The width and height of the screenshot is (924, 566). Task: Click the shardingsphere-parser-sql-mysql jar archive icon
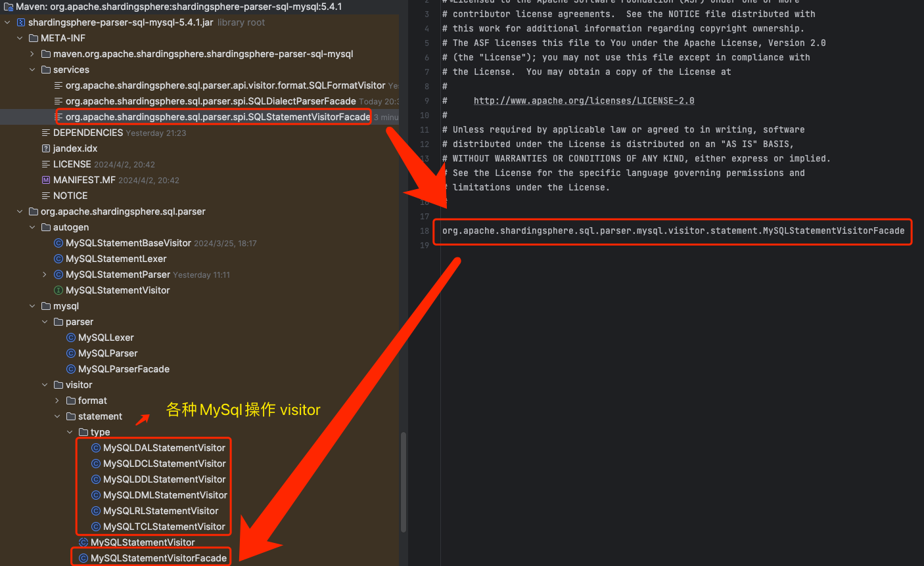[21, 22]
